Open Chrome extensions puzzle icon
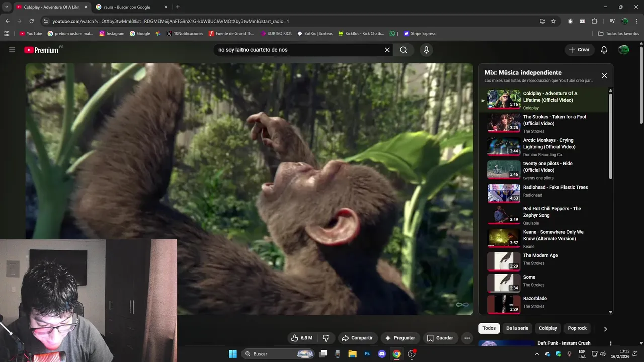Viewport: 644px width, 362px height. tap(594, 21)
